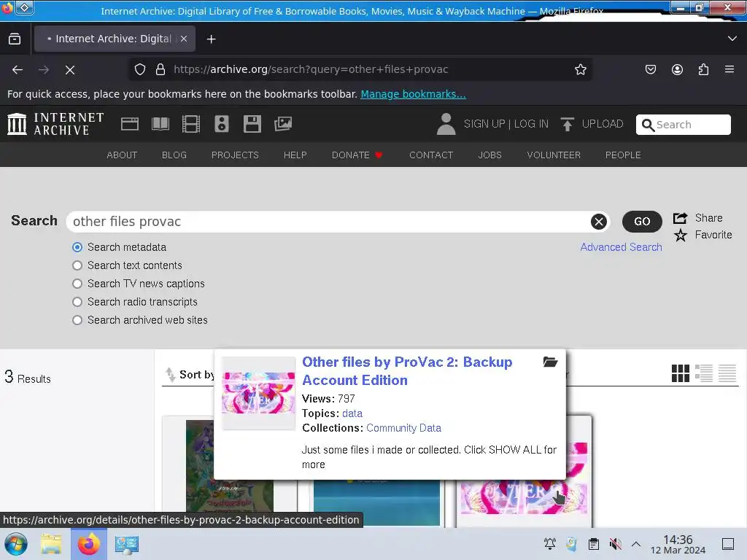
Task: Open Firefox account icon
Action: pyautogui.click(x=677, y=69)
